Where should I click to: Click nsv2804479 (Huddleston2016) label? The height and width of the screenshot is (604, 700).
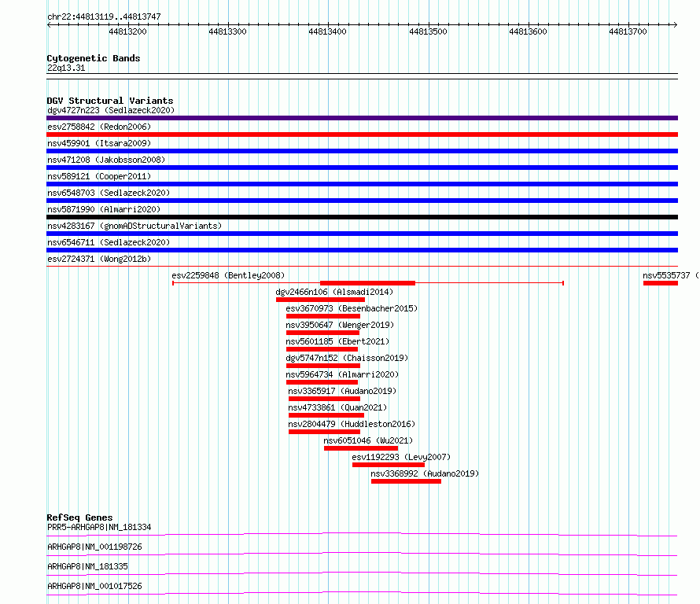[x=352, y=424]
